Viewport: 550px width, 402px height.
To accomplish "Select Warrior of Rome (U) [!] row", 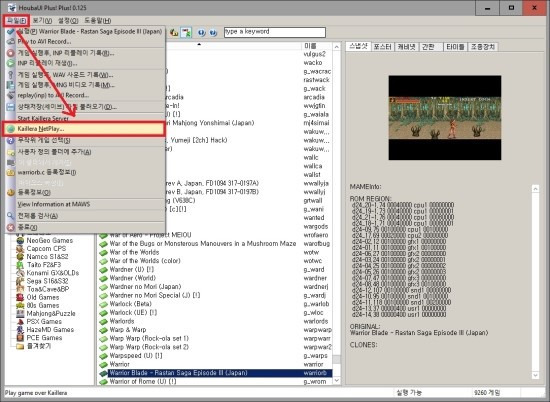I will tap(215, 381).
